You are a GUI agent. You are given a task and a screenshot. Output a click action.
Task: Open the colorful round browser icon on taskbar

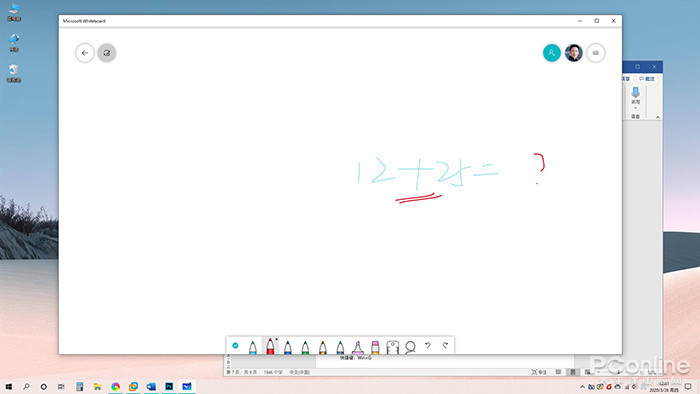click(115, 386)
